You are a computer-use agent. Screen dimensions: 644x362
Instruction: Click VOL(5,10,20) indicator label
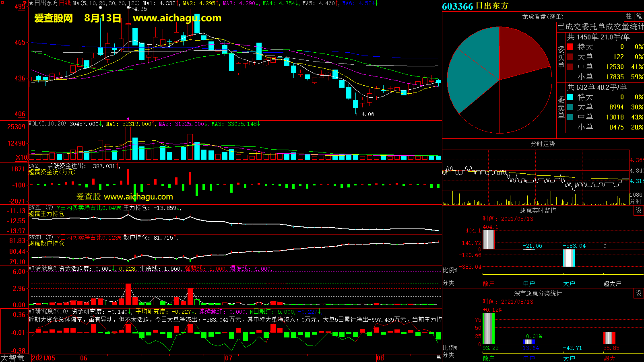pos(47,124)
